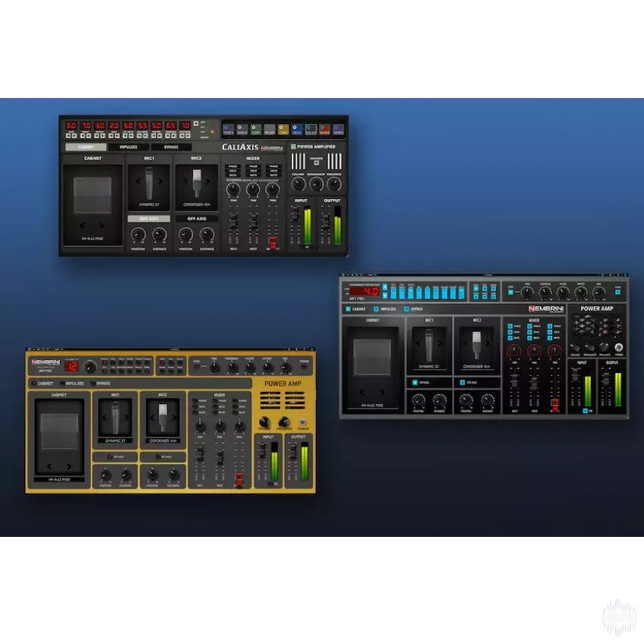644x644 pixels.
Task: Select previous MIC2 microphone in CaliAxis
Action: pos(185,181)
